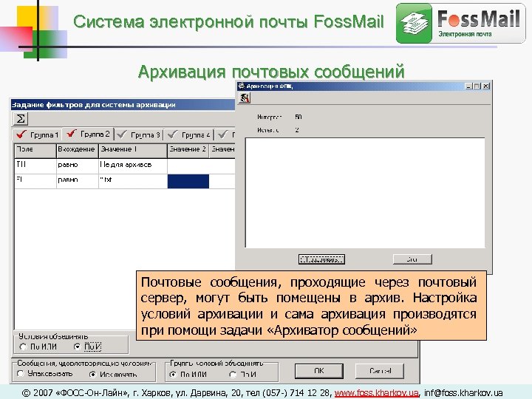Close the archiving window
The image size is (532, 399).
pyautogui.click(x=486, y=86)
